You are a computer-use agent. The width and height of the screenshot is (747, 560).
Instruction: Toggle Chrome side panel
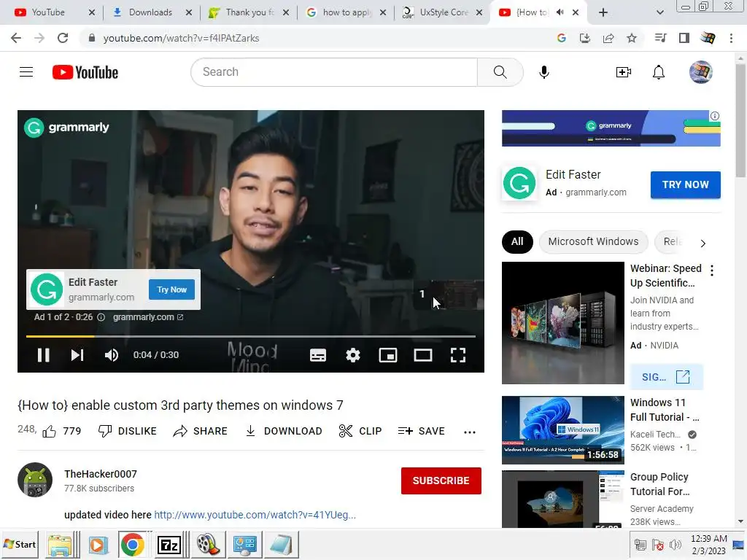[x=684, y=38]
